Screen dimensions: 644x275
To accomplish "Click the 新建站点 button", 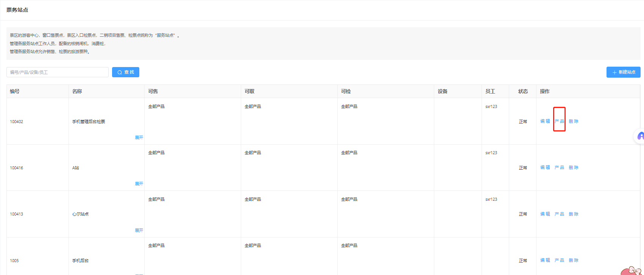I will click(x=623, y=72).
